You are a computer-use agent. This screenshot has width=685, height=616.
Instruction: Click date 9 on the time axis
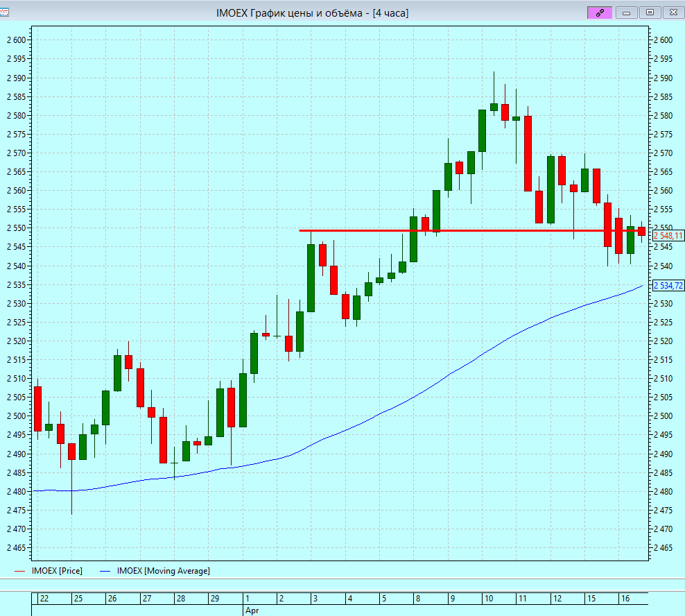pos(453,599)
